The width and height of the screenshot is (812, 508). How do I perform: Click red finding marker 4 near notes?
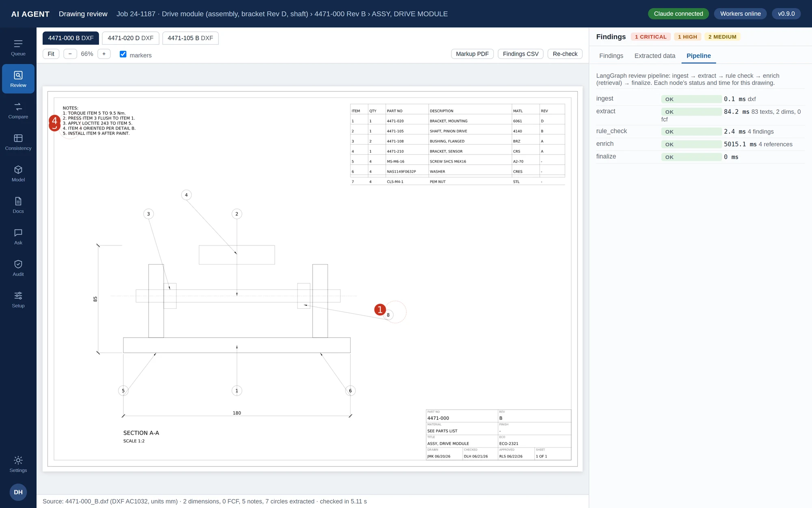pos(54,121)
